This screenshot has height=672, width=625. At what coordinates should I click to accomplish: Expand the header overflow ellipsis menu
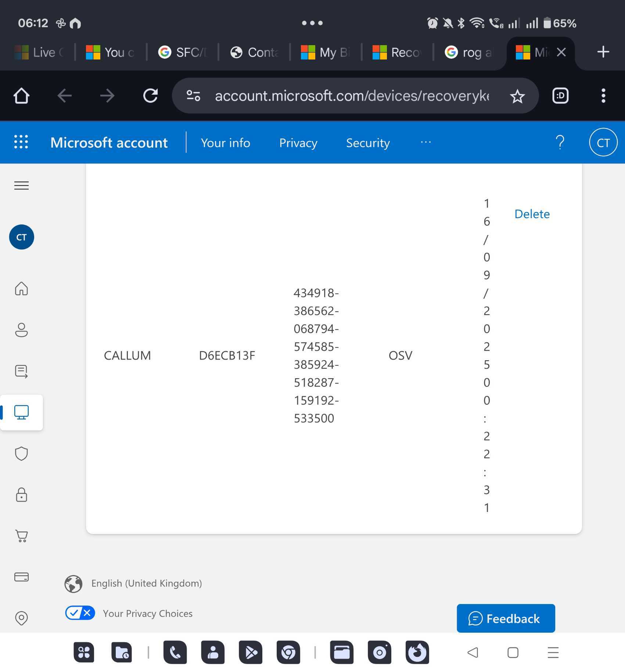pyautogui.click(x=426, y=142)
